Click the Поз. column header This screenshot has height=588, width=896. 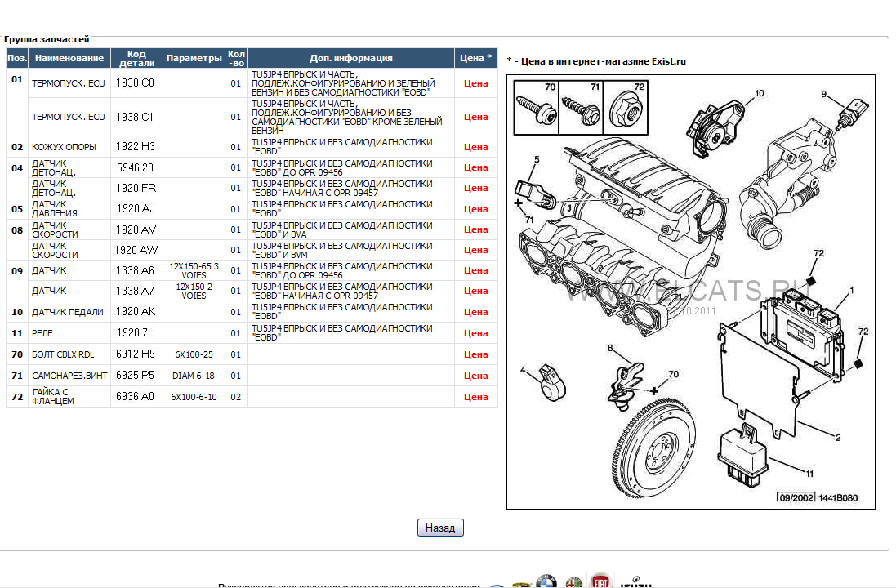point(17,58)
